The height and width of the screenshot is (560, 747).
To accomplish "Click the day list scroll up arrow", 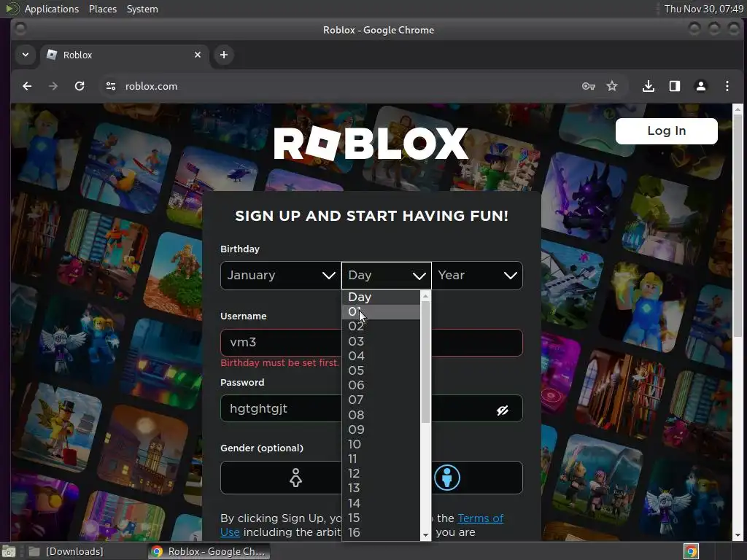I will click(425, 296).
